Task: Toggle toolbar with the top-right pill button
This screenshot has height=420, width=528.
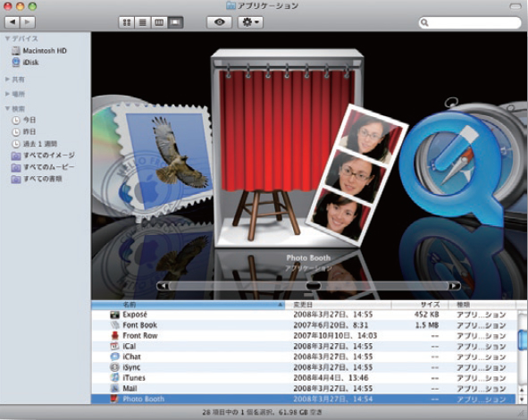Action: coord(515,6)
